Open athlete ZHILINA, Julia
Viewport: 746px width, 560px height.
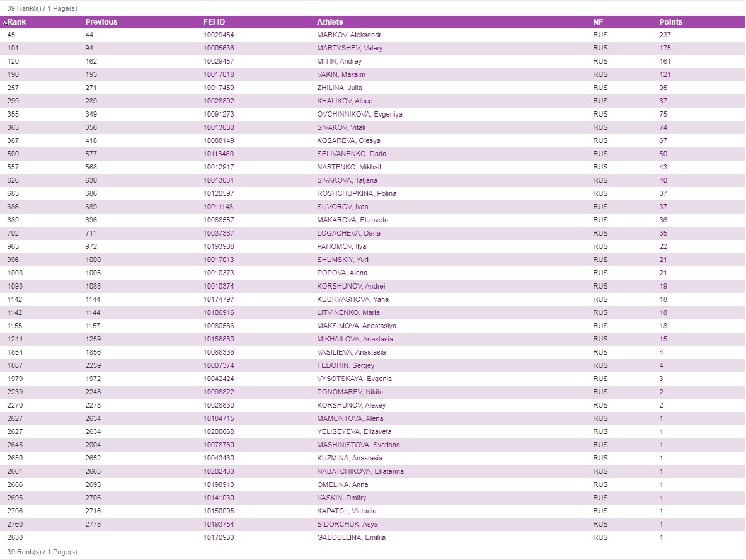[340, 88]
